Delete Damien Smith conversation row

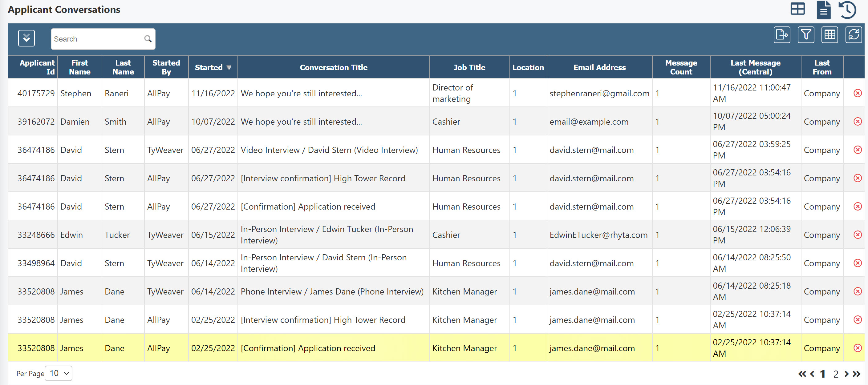[858, 122]
